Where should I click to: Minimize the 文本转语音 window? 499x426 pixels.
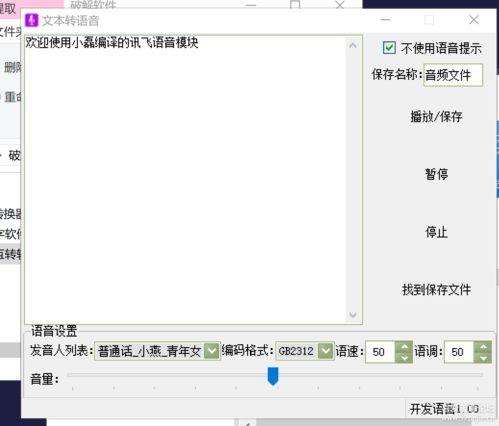coord(385,20)
